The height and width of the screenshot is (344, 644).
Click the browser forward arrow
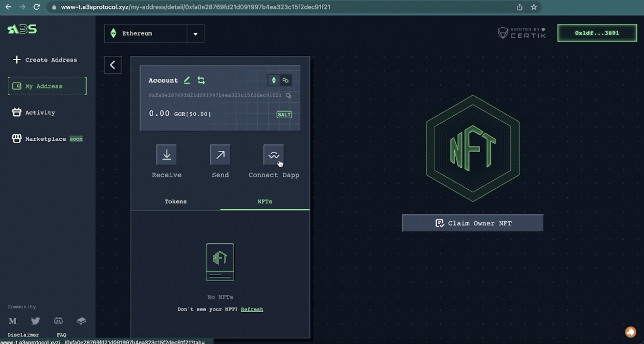[x=22, y=7]
